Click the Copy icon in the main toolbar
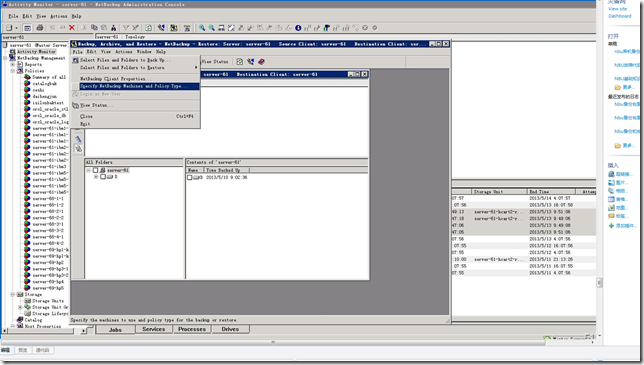 pos(94,28)
